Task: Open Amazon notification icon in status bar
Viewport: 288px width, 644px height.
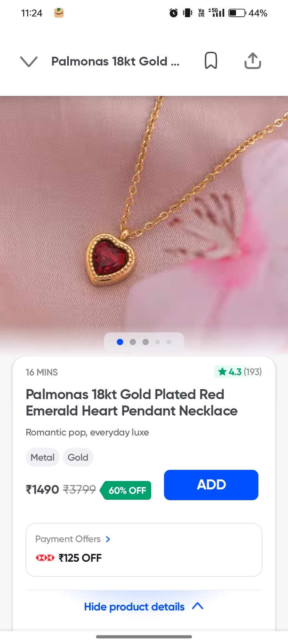Action: tap(59, 13)
